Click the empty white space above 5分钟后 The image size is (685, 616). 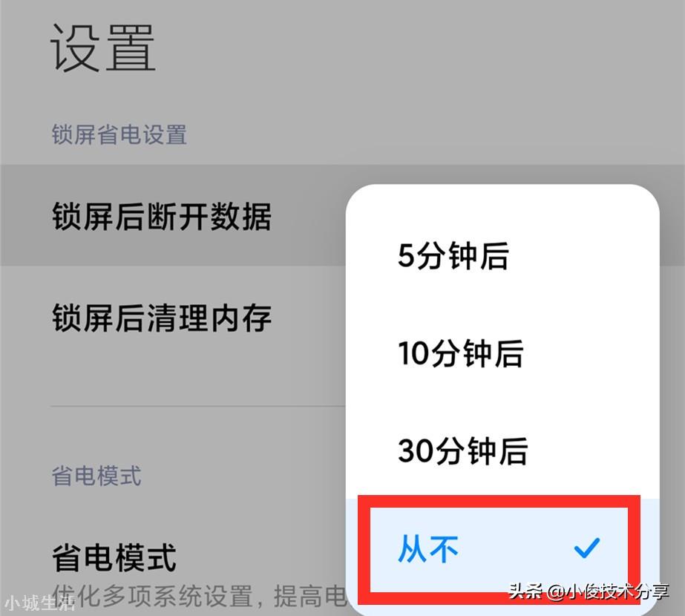pyautogui.click(x=502, y=210)
